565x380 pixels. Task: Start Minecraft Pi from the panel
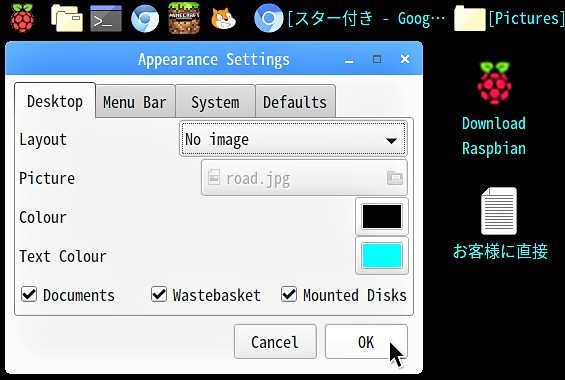(184, 18)
